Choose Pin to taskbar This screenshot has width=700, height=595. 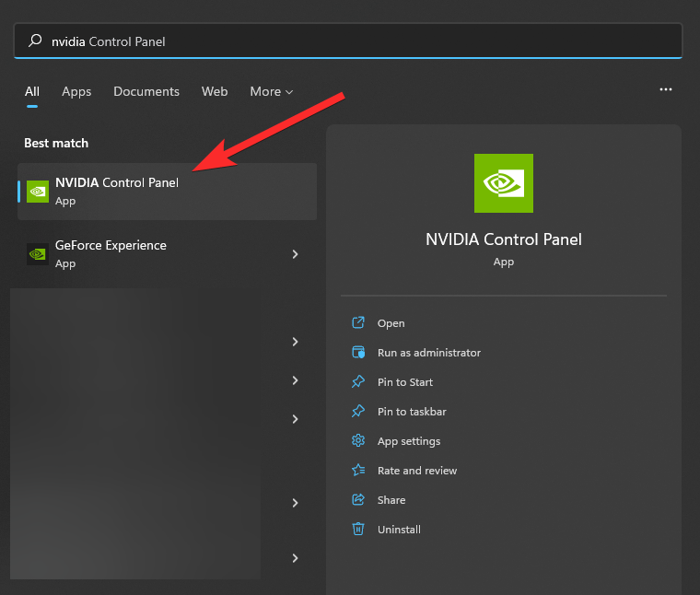[x=412, y=412]
